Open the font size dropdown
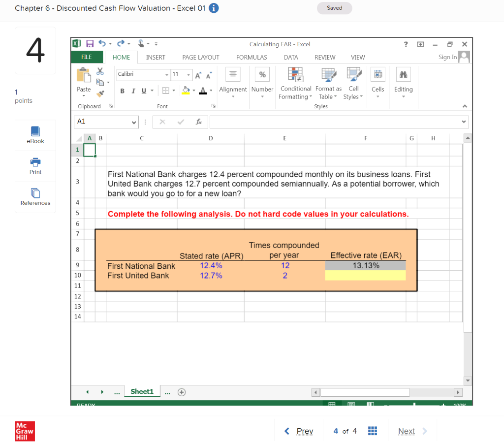The width and height of the screenshot is (504, 445). coord(188,74)
